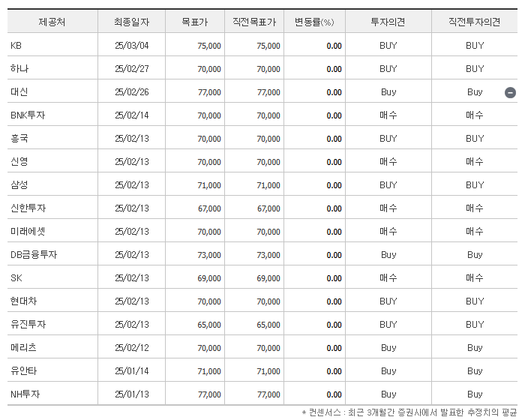Click the 컨센서스 footnote text

pos(409,412)
